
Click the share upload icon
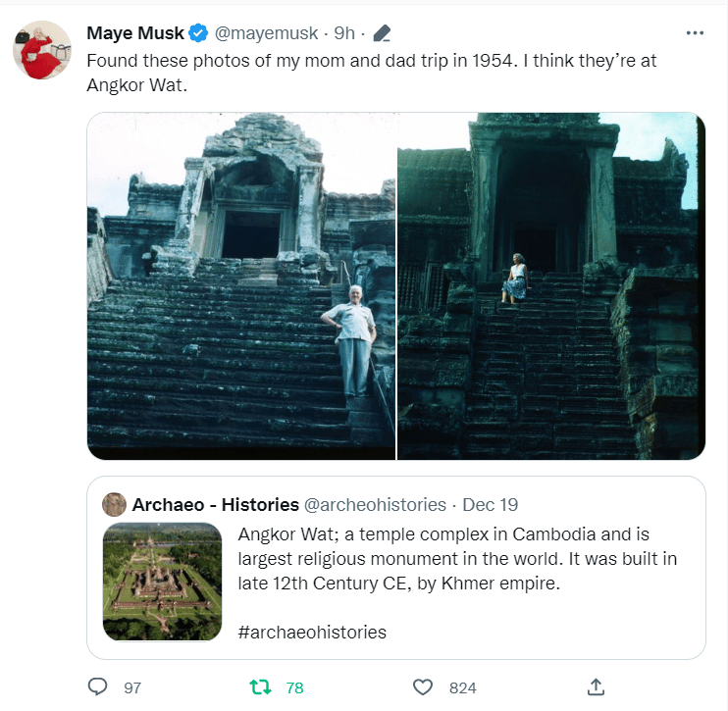pyautogui.click(x=596, y=687)
